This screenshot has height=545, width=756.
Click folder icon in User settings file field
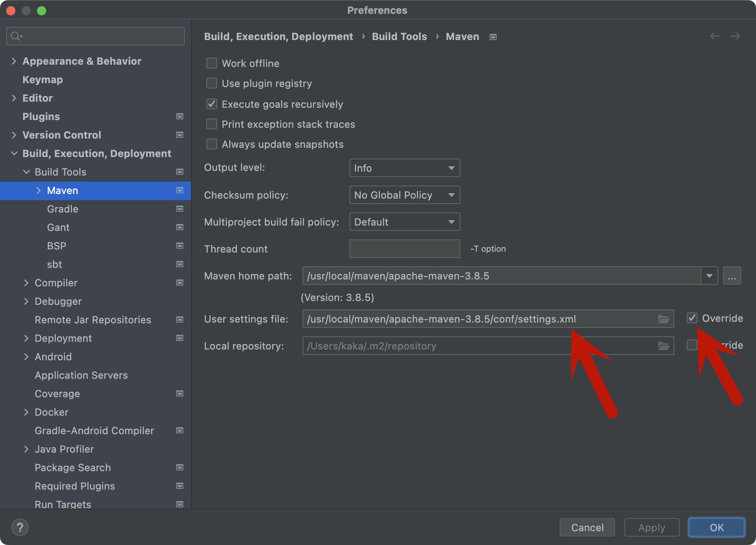(x=663, y=319)
